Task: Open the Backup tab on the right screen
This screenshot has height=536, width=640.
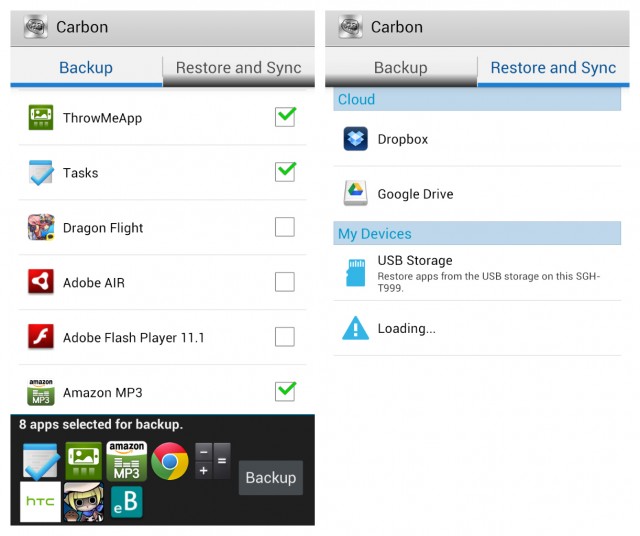Action: 400,68
